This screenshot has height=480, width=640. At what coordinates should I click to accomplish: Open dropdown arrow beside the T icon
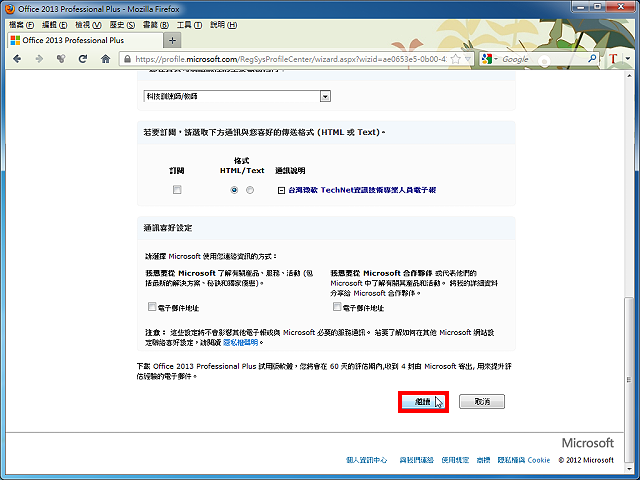628,59
